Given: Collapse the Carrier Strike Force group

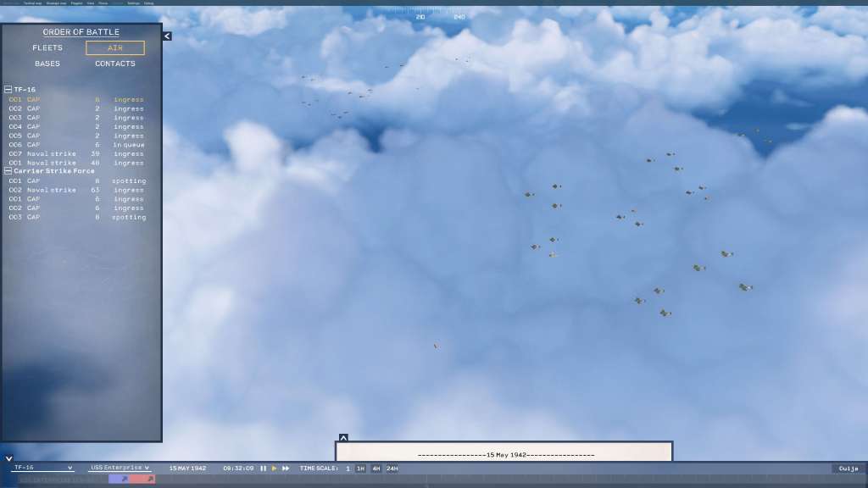Looking at the screenshot, I should 8,171.
